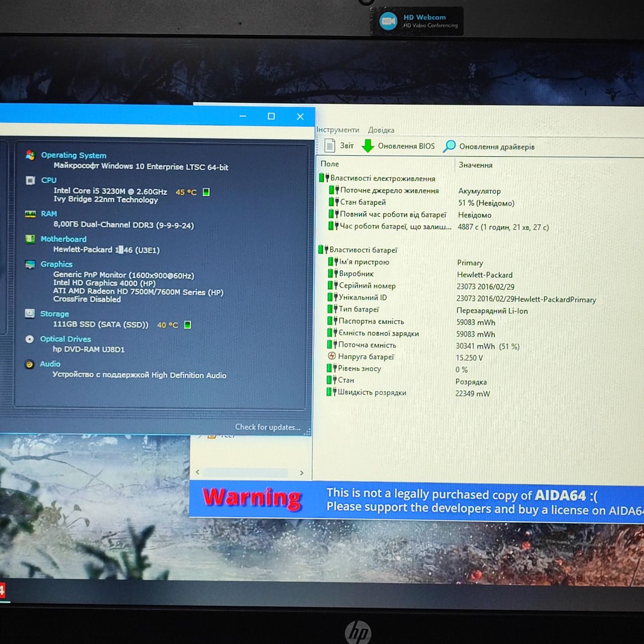Click the magnifier Оновлення драйверів icon
The image size is (644, 644).
point(449,146)
